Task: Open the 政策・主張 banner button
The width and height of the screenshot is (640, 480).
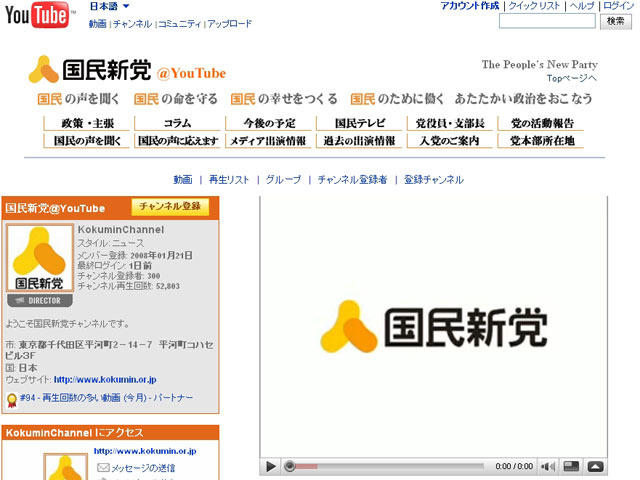Action: pos(87,123)
